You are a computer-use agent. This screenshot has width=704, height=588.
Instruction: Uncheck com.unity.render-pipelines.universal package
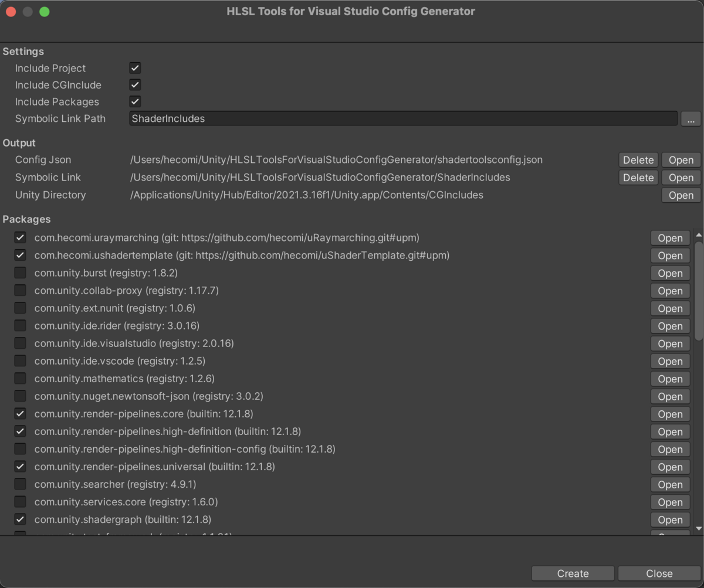click(21, 466)
